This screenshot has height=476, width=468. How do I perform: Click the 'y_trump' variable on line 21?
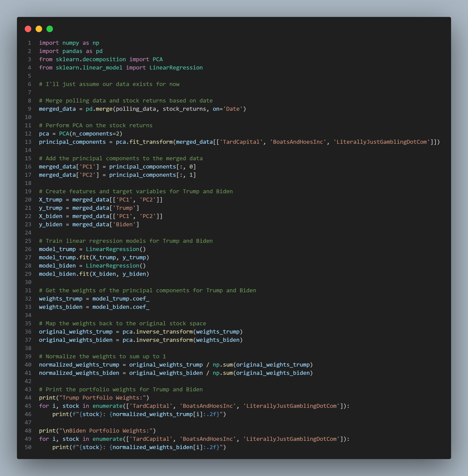tap(51, 208)
